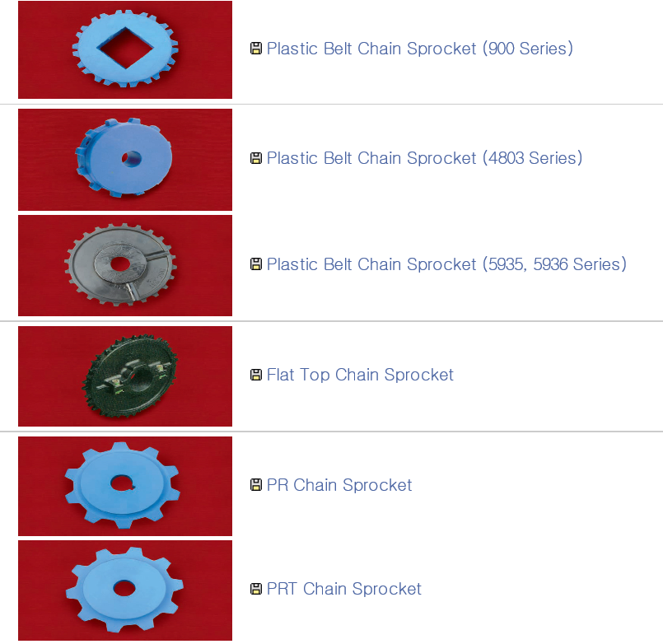This screenshot has height=644, width=663.
Task: Open the Plastic Belt Chain Sprocket (900 Series) link
Action: (x=420, y=49)
